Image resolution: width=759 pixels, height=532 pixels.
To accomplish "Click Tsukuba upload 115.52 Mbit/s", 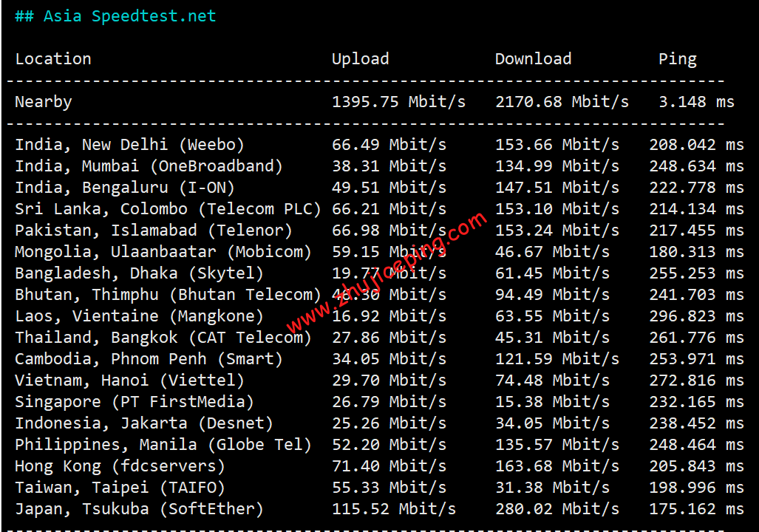I will (394, 509).
